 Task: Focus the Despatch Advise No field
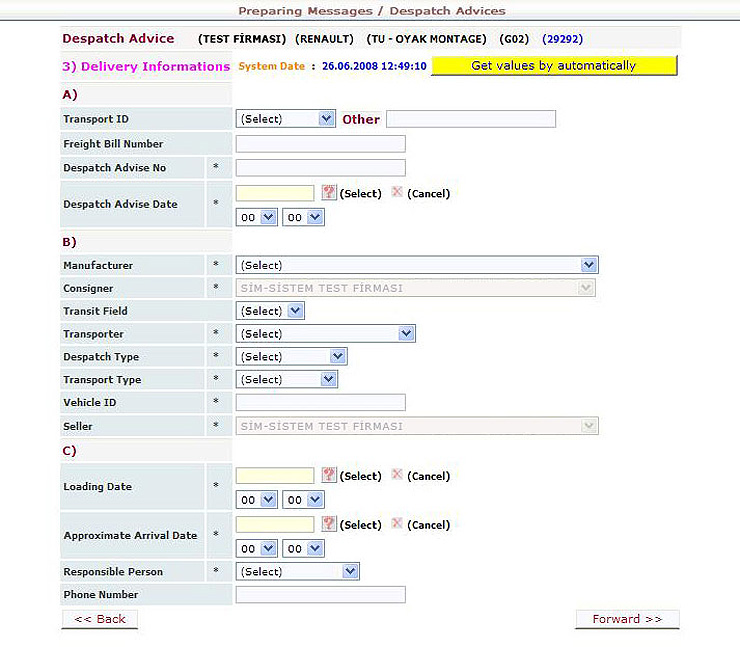pyautogui.click(x=320, y=168)
